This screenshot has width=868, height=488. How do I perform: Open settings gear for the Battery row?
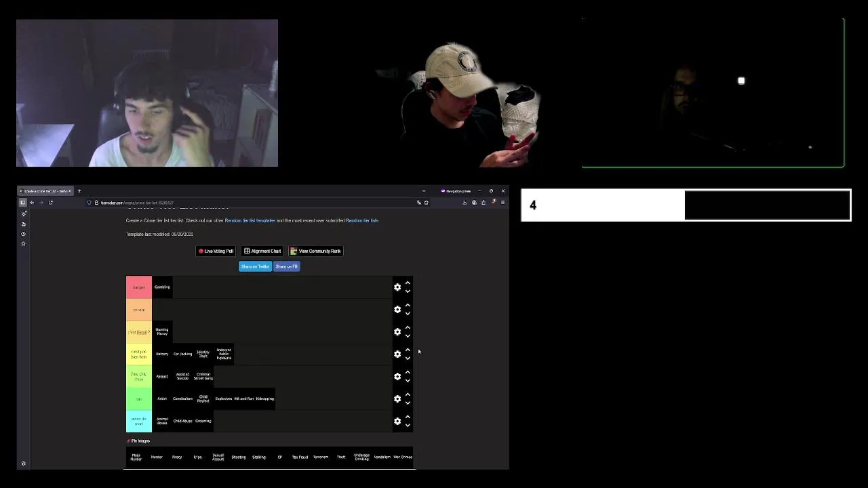pos(397,354)
